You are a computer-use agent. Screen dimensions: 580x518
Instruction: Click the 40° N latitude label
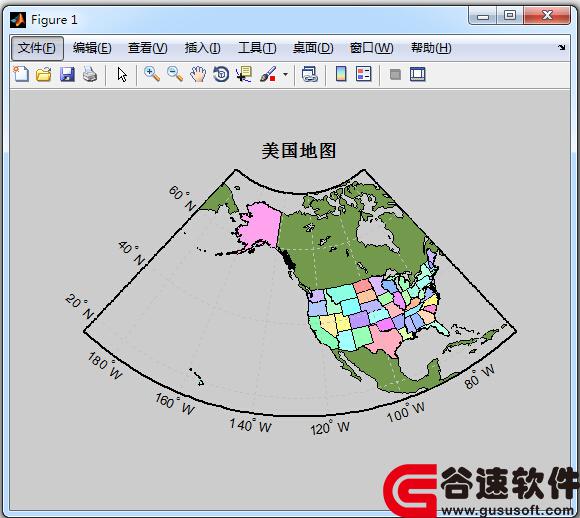coord(132,253)
